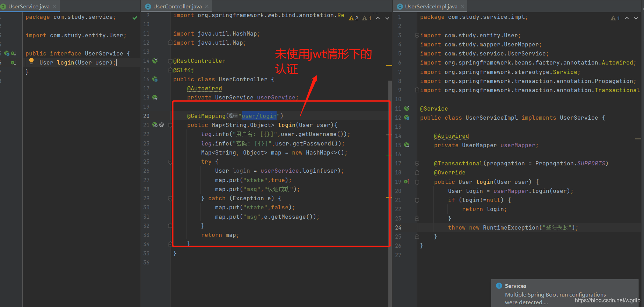The image size is (644, 307).
Task: Click 'RuntimeException' in the throw statement
Action: [x=511, y=227]
